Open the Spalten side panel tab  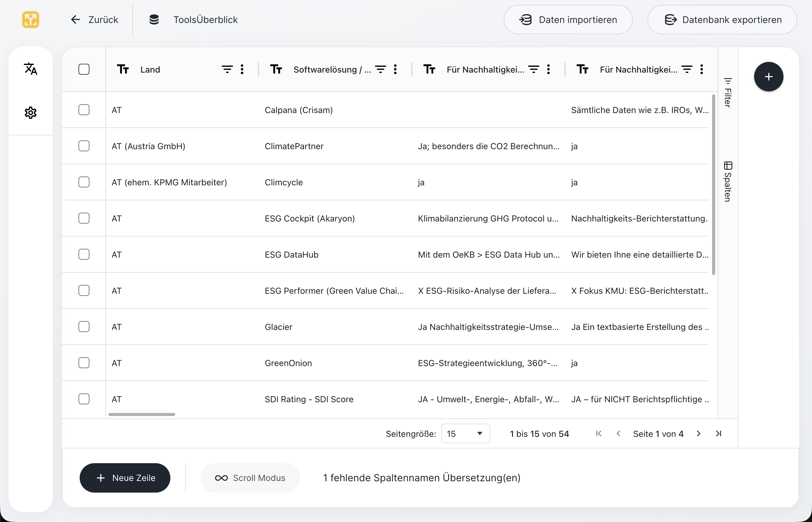728,181
